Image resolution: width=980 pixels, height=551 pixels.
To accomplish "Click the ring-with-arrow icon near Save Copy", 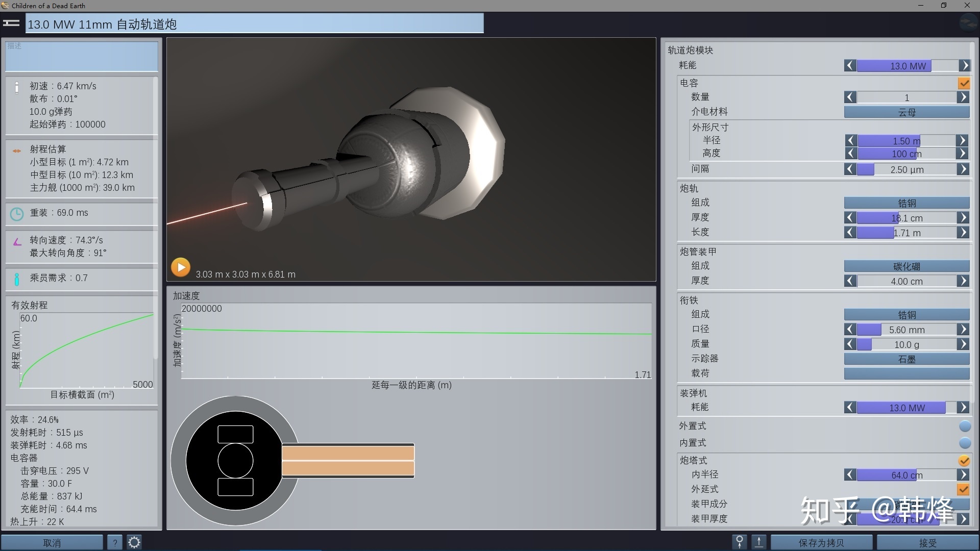I will [x=739, y=542].
